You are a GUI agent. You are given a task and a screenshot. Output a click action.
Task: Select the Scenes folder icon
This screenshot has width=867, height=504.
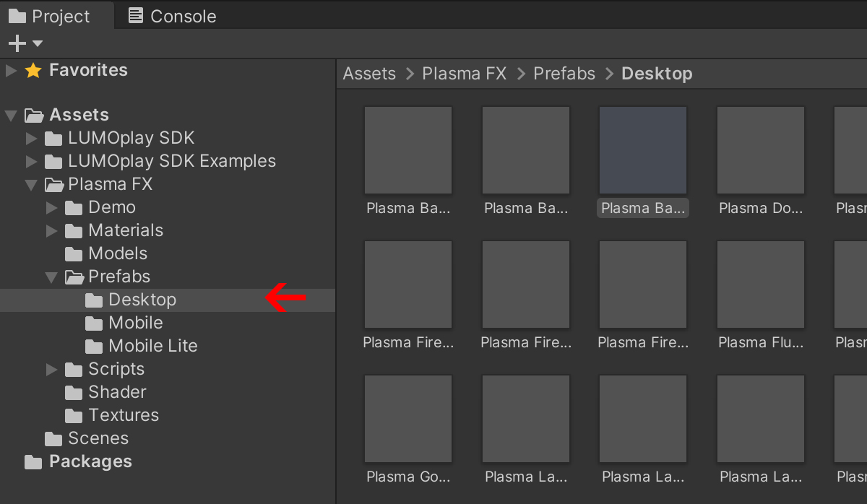(x=53, y=438)
